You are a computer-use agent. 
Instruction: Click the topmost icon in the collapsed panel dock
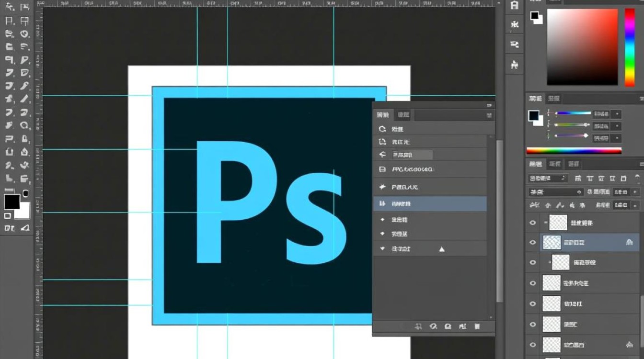[515, 6]
